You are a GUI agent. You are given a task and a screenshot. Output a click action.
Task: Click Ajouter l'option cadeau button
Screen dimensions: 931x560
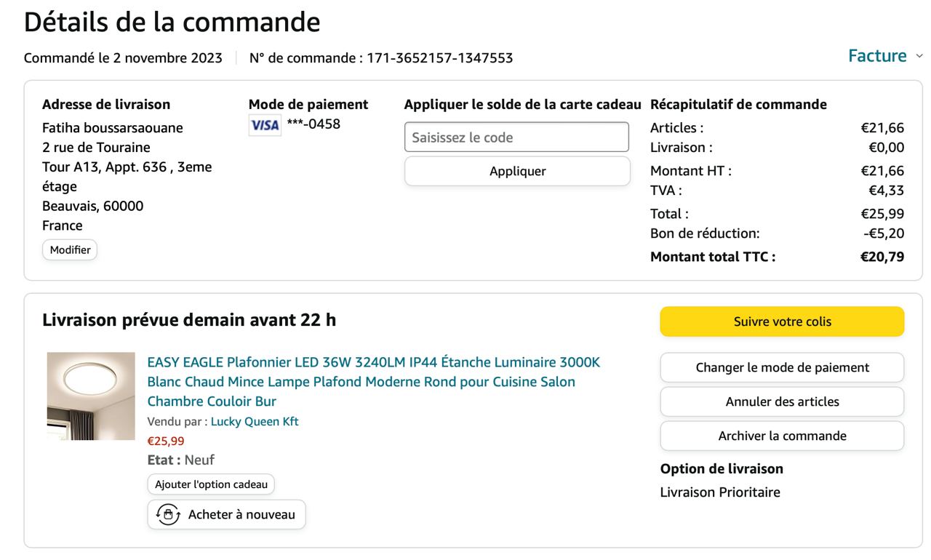(211, 484)
